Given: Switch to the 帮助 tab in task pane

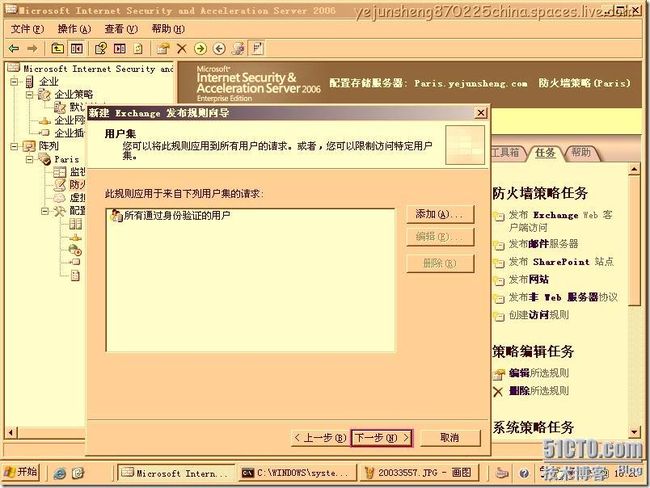Looking at the screenshot, I should pos(581,153).
